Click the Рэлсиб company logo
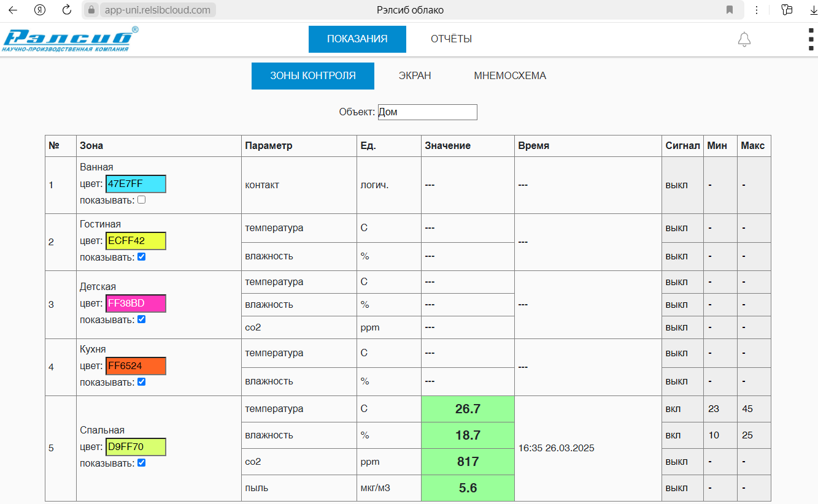Screen dimensions: 818x504 coord(69,40)
